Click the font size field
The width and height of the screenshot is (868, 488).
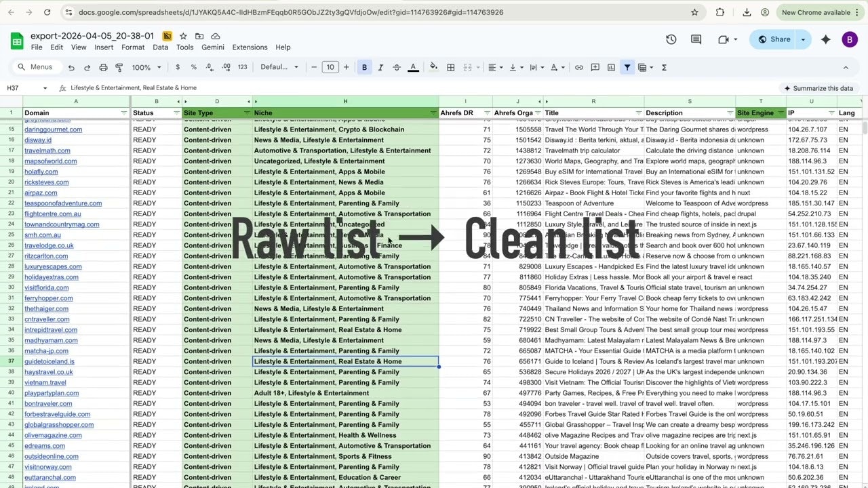[x=330, y=67]
